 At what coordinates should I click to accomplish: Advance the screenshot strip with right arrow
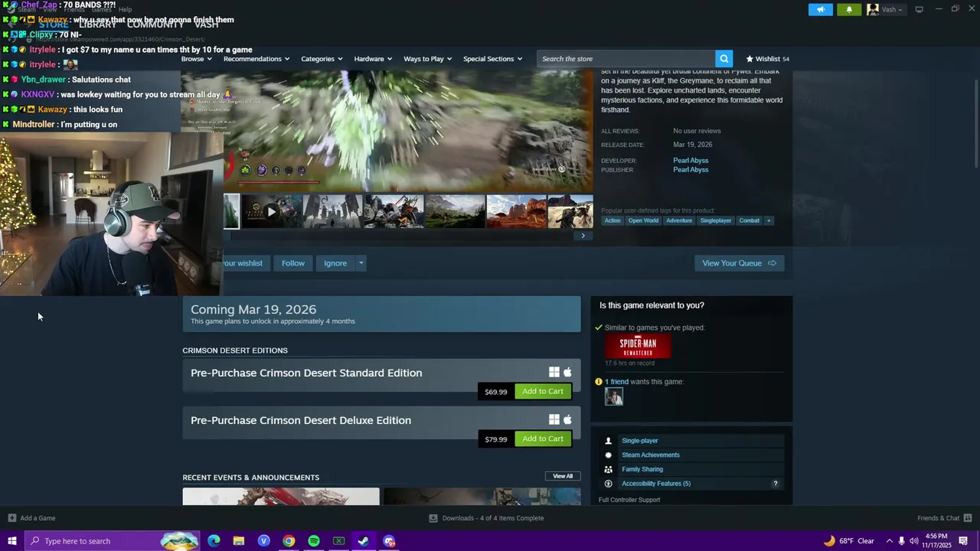tap(583, 236)
